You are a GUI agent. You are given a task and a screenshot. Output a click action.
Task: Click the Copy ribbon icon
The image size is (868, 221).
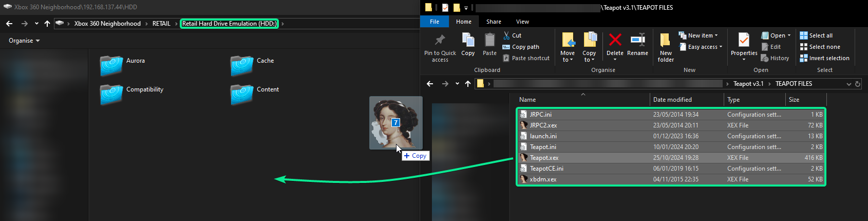[x=468, y=44]
